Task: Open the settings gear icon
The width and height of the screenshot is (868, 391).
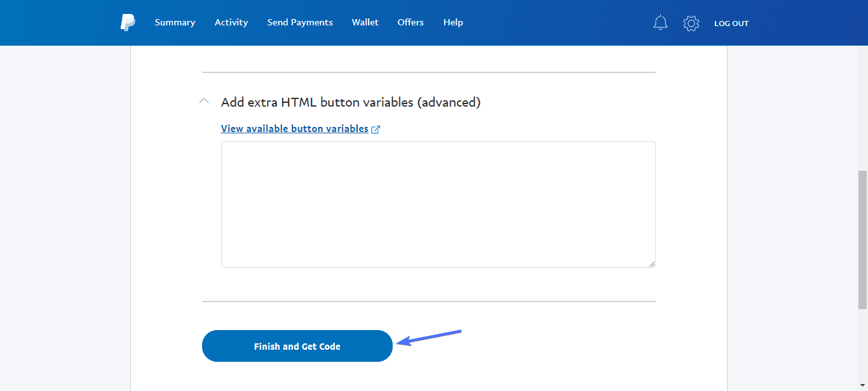Action: (691, 23)
